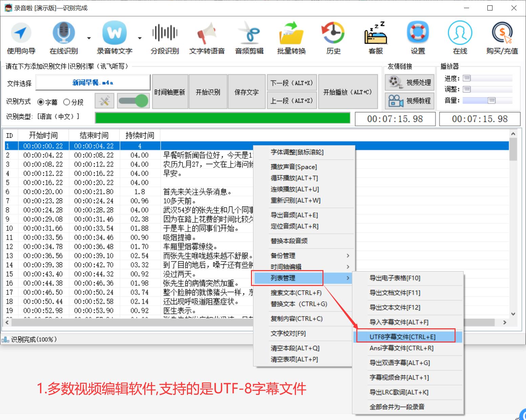Viewport: 526px width, 420px height.
Task: Expand the 备份管理 submenu
Action: coord(304,256)
